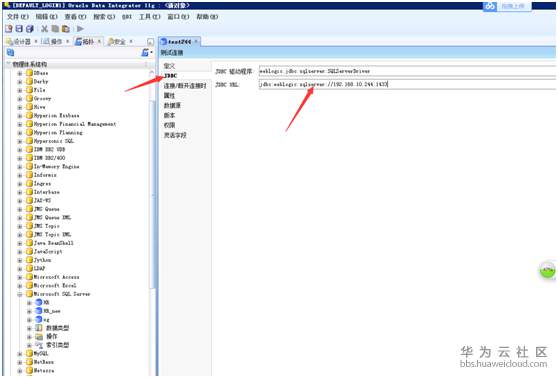Click the Informix technology folder icon
This screenshot has height=378, width=558.
(x=30, y=175)
